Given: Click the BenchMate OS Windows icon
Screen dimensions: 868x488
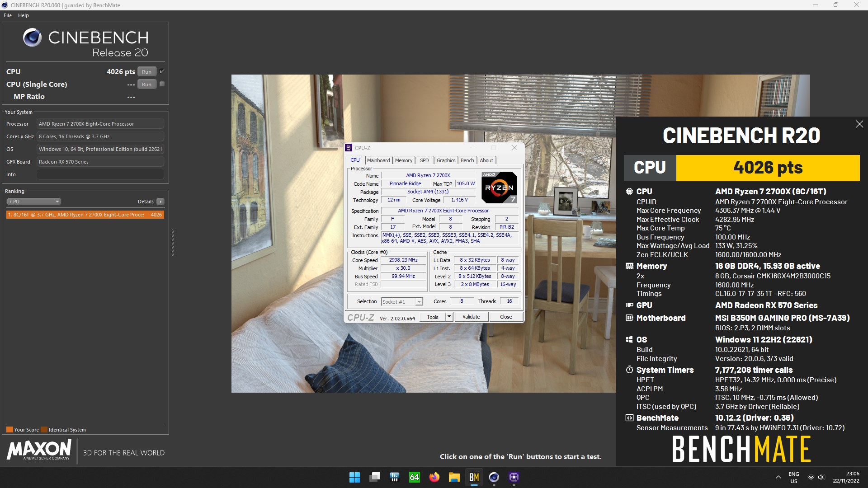Looking at the screenshot, I should tap(629, 339).
